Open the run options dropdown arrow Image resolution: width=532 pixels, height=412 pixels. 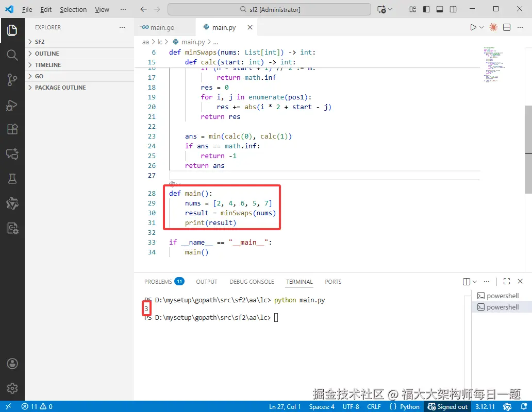(x=481, y=27)
